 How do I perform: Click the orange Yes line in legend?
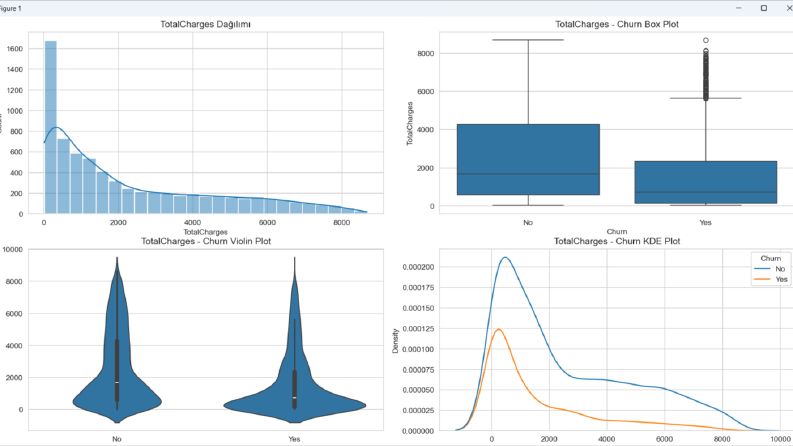(762, 279)
